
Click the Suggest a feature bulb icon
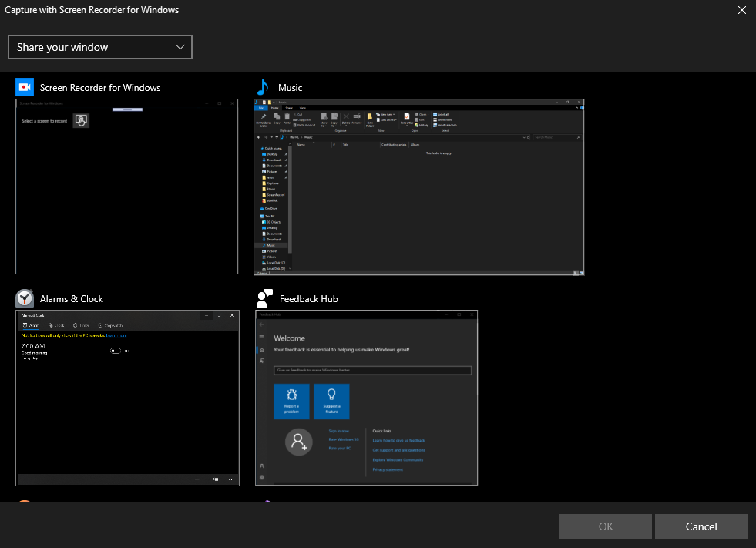(x=331, y=394)
